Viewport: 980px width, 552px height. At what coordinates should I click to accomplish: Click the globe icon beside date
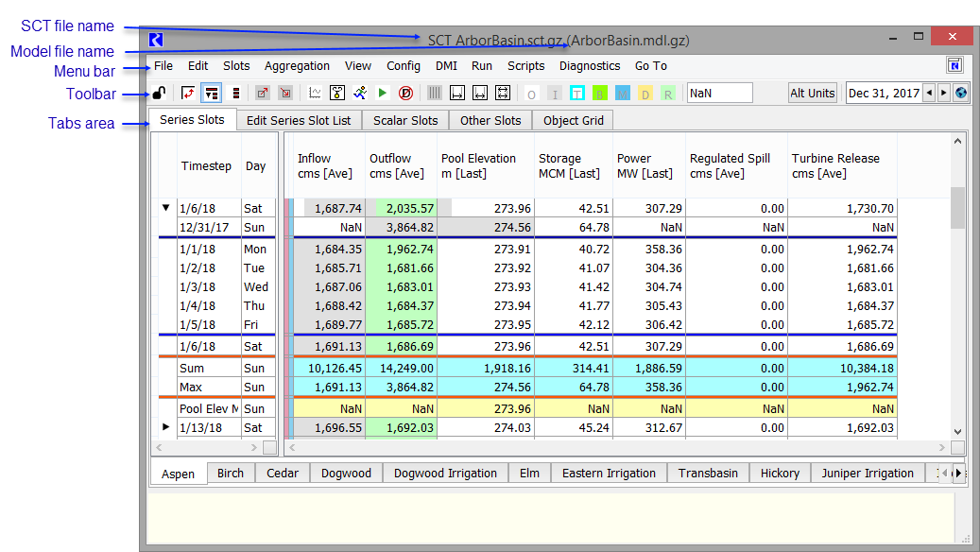click(961, 93)
